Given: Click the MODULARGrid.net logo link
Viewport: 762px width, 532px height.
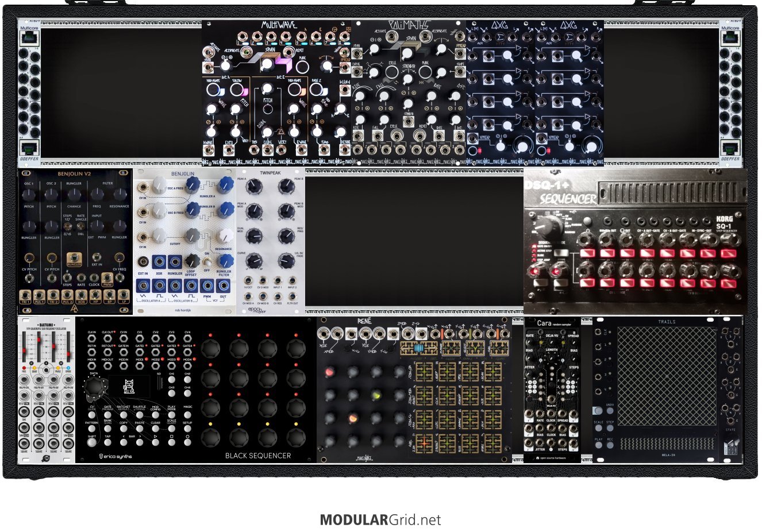Looking at the screenshot, I should click(x=380, y=520).
